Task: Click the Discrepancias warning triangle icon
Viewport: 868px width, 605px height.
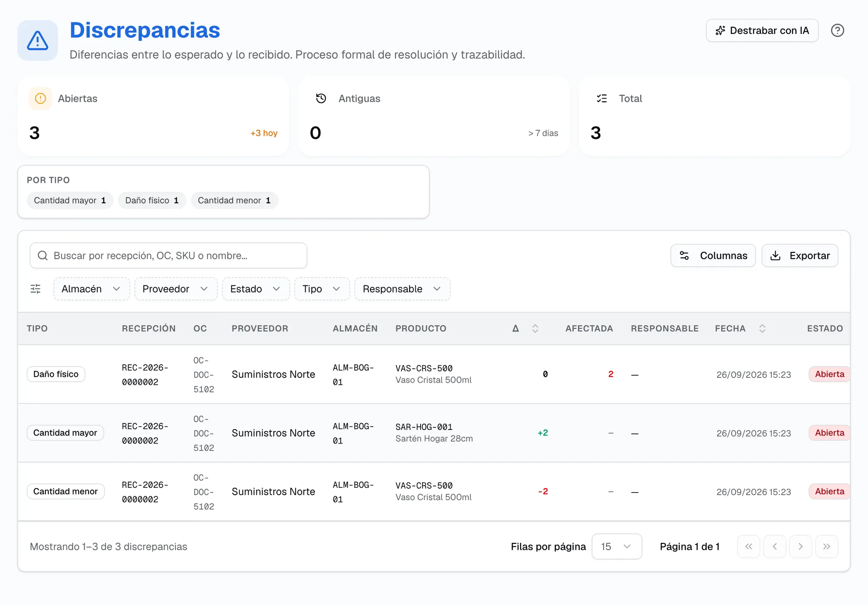Action: click(x=38, y=40)
